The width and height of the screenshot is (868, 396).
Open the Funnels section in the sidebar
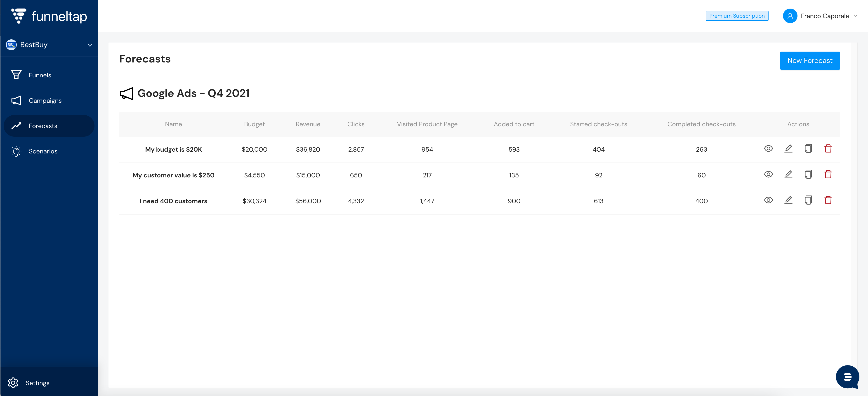point(40,75)
